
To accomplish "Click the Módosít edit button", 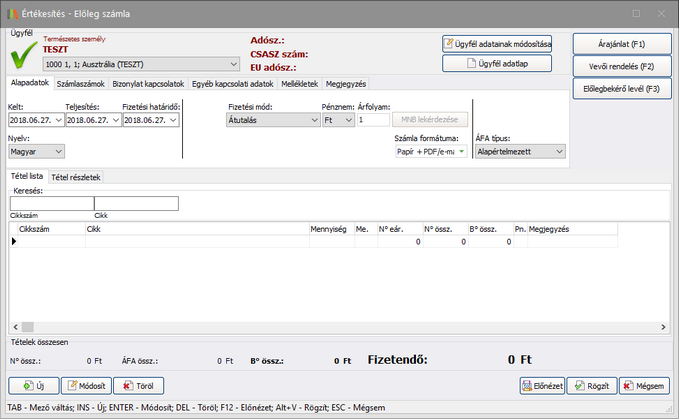I will (x=86, y=385).
